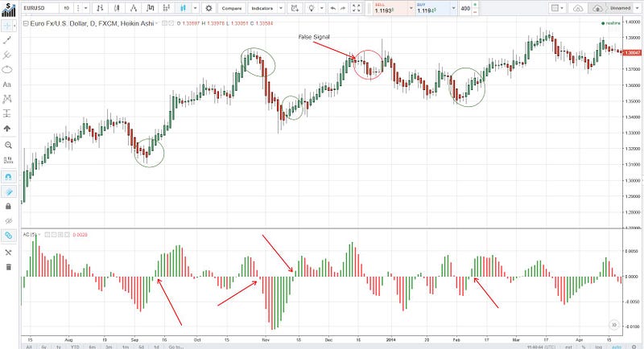The width and height of the screenshot is (644, 349).
Task: Select the trend line drawing tool
Action: 7,40
